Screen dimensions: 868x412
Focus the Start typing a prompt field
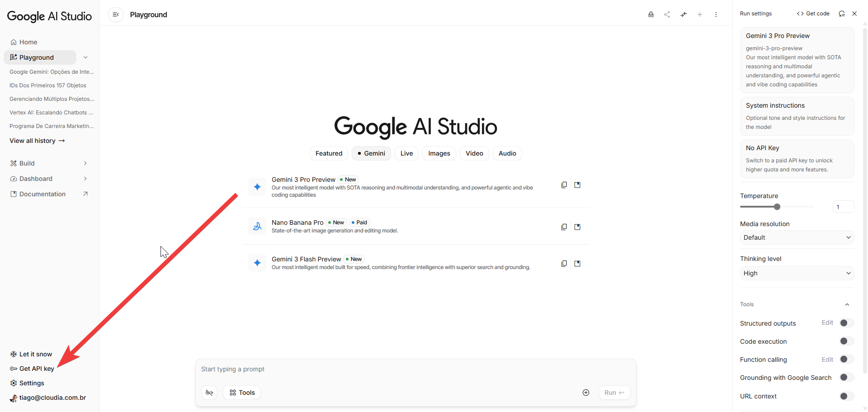415,369
